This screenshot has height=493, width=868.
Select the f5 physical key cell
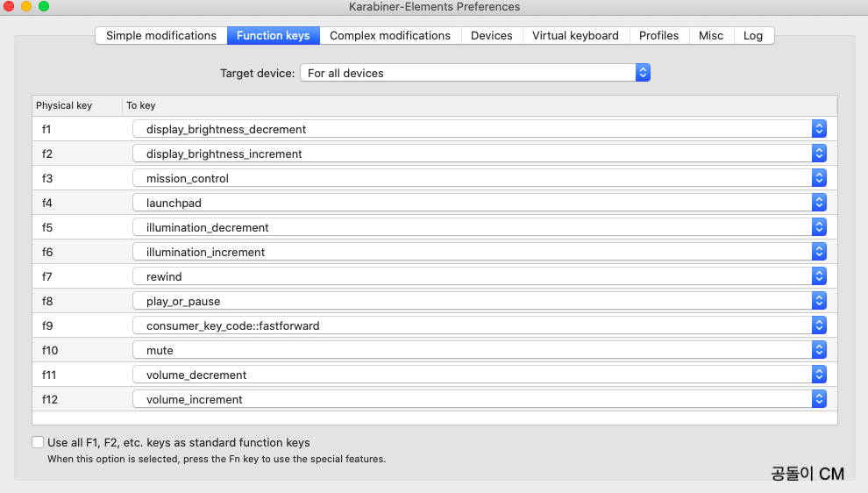point(77,227)
